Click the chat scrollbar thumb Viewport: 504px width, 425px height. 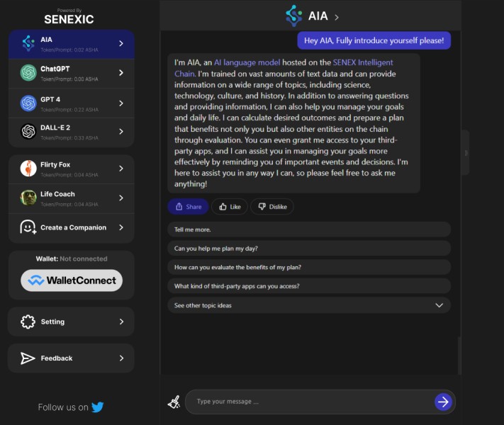[x=459, y=356]
